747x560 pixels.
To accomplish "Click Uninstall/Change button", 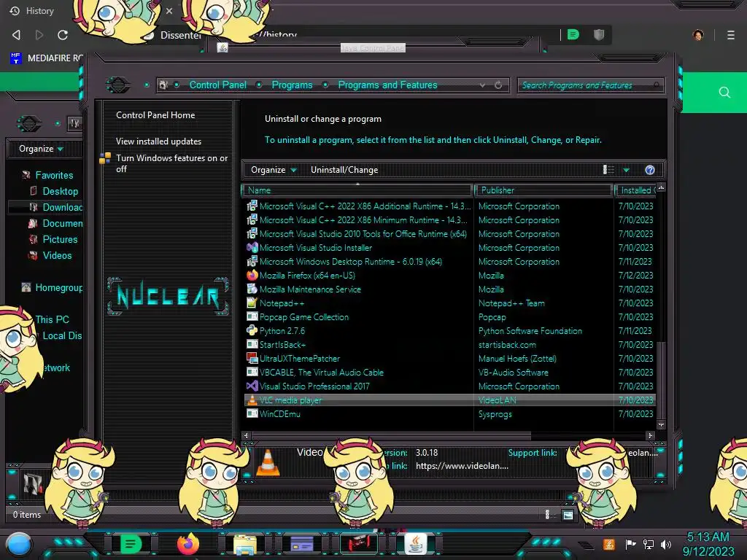I will coord(344,170).
